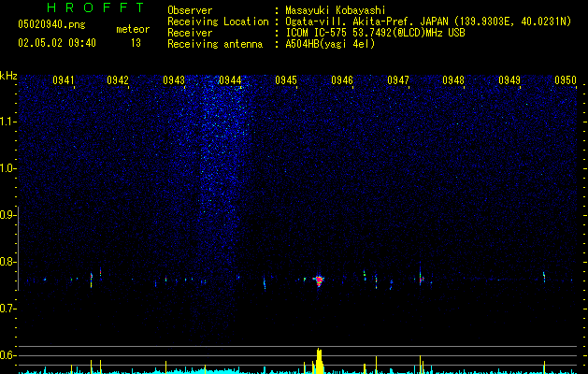Click the 0941 time marker
588x374 pixels.
pos(64,80)
